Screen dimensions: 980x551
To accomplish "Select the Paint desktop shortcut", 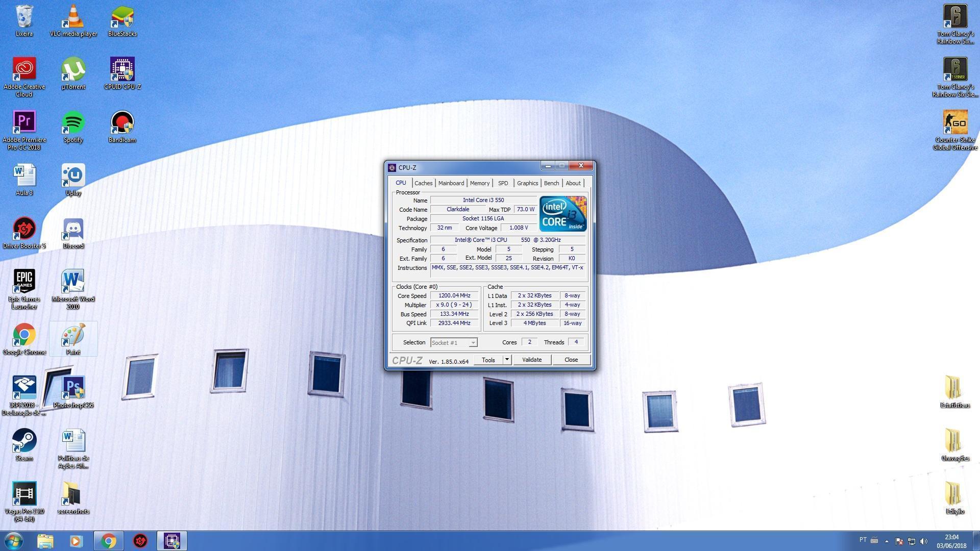I will tap(73, 339).
